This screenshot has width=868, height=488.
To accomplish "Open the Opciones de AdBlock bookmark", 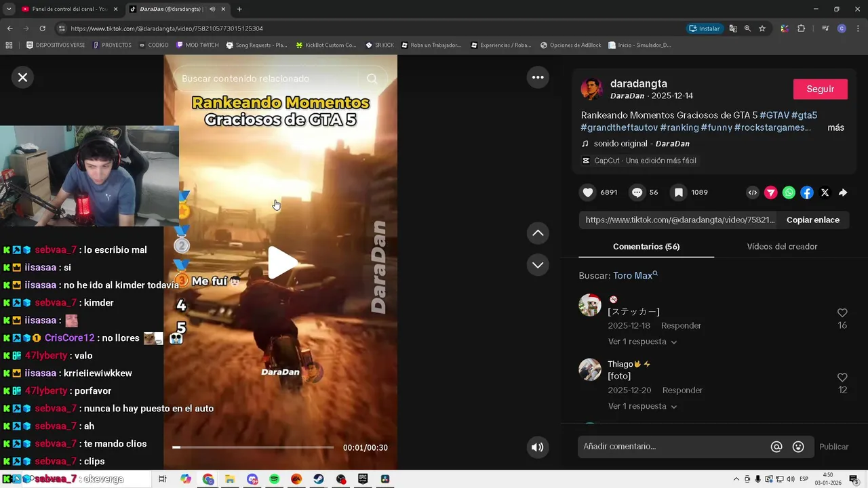I will (570, 45).
